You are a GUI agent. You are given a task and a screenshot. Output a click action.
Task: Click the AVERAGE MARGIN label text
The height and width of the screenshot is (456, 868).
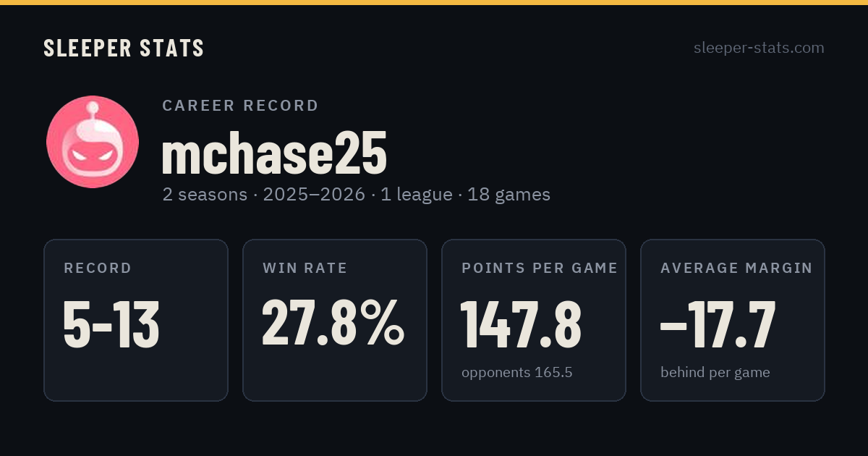[x=736, y=269]
